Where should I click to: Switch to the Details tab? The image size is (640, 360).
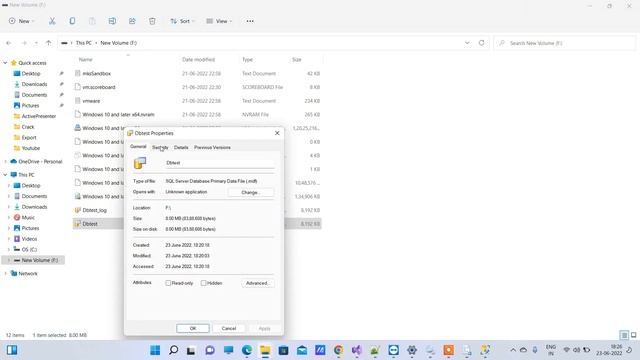tap(181, 147)
